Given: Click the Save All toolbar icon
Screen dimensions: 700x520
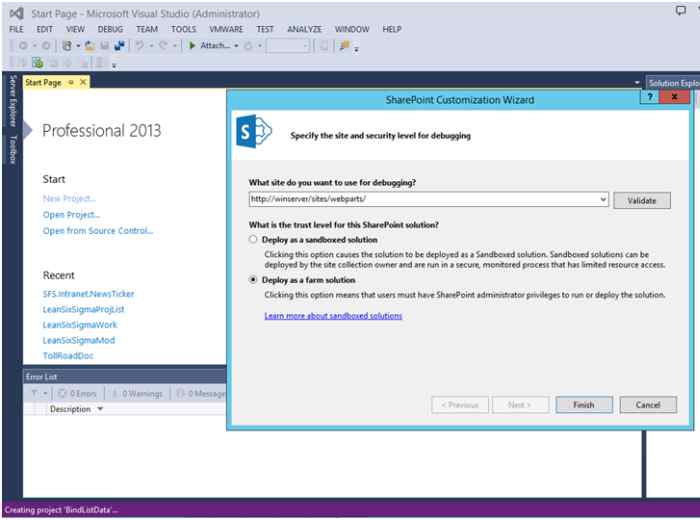Looking at the screenshot, I should [119, 46].
